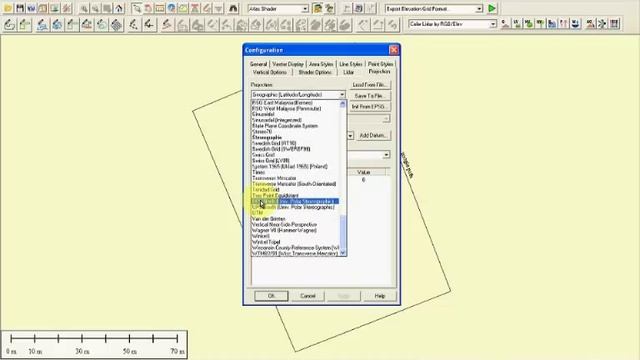
Task: Select the blue Feature Info tool
Action: 171,8
